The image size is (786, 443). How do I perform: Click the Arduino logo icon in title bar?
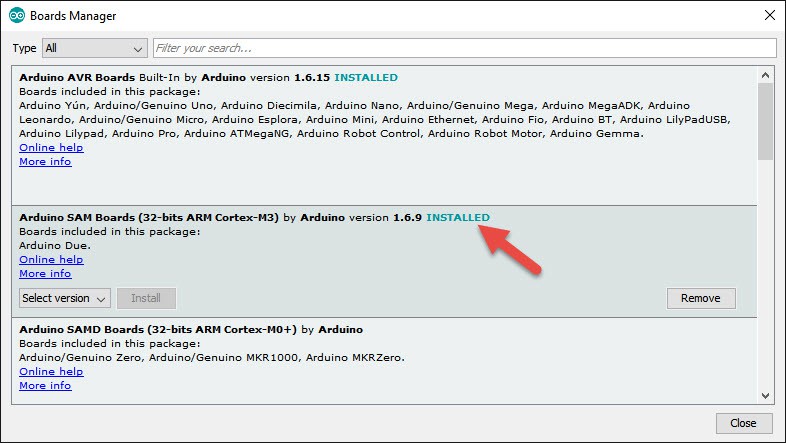coord(17,16)
